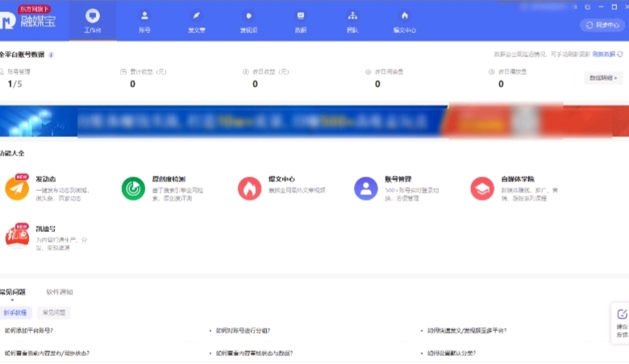Open FAQ 如何对账号进行分组?

click(x=243, y=331)
